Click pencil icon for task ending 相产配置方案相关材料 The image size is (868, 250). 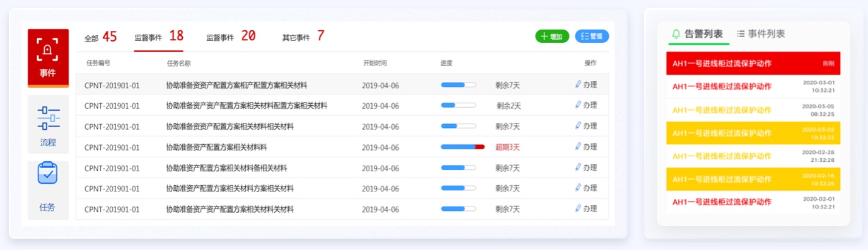tap(578, 84)
